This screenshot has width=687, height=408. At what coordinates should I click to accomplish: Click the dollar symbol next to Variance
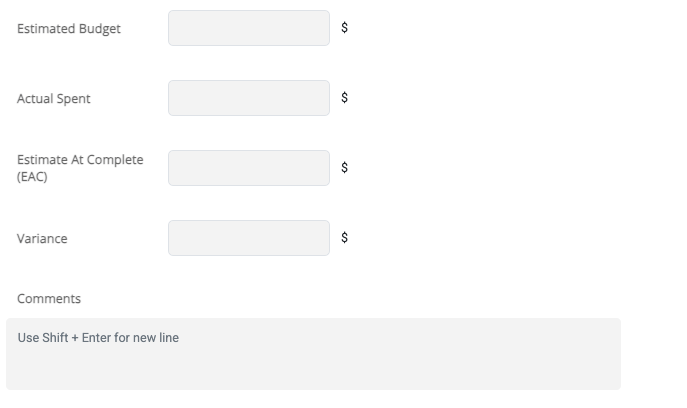pos(345,238)
